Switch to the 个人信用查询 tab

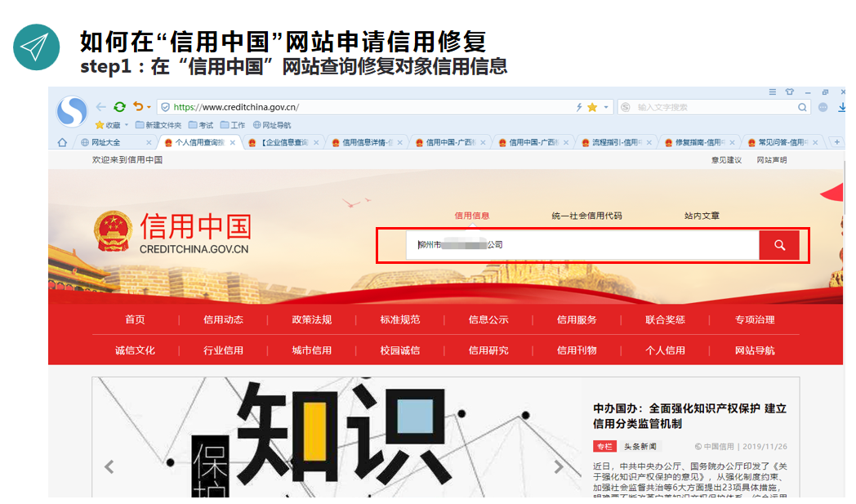[200, 142]
